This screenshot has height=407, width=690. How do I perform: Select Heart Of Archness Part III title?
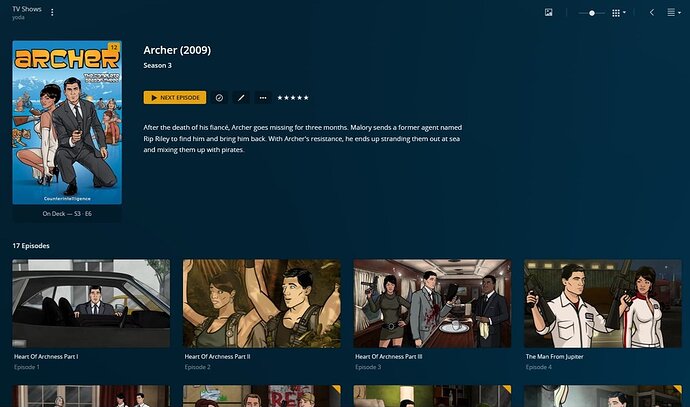(389, 356)
